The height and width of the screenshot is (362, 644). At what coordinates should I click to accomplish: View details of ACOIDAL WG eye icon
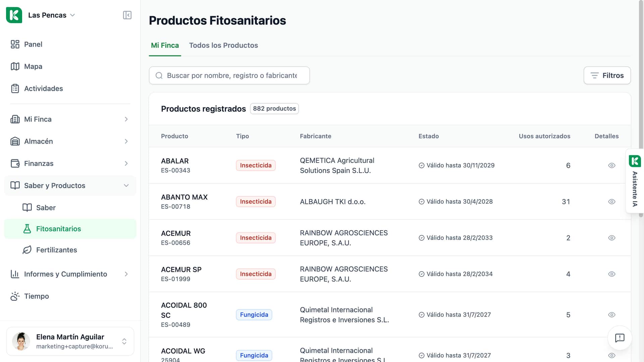pyautogui.click(x=611, y=355)
